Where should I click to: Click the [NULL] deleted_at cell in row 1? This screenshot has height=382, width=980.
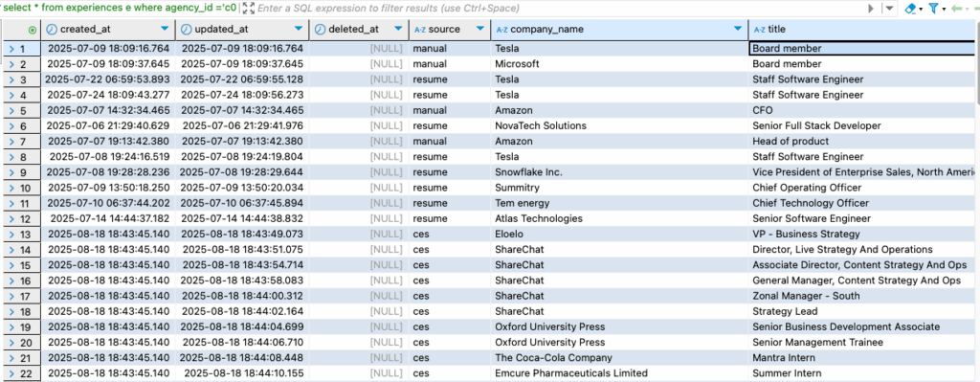tap(359, 48)
